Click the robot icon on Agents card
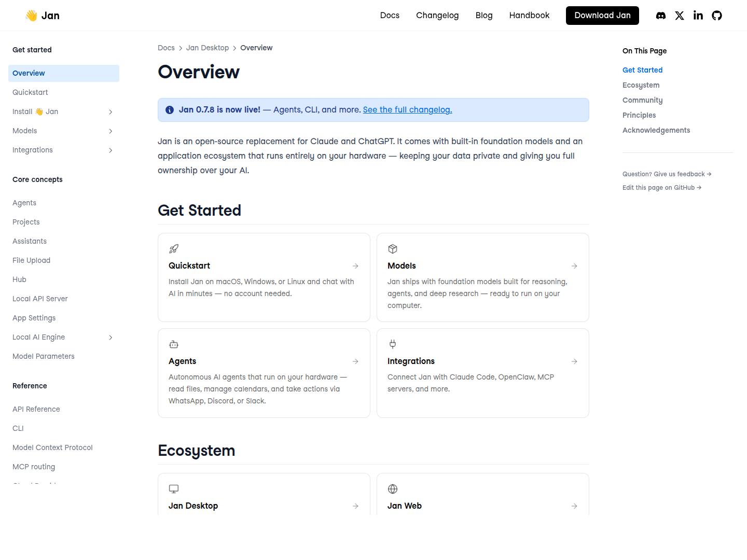 point(174,344)
